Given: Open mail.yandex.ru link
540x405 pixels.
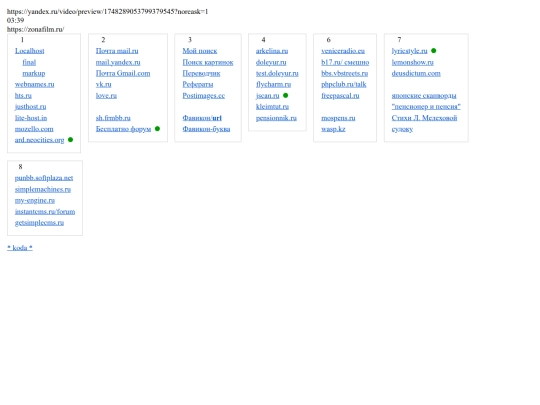Looking at the screenshot, I should pyautogui.click(x=118, y=62).
